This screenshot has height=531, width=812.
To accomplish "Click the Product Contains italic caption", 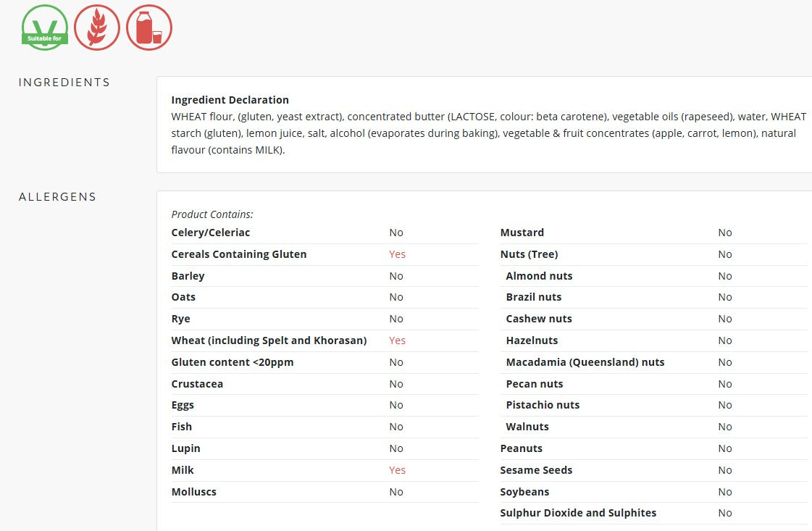I will 212,214.
